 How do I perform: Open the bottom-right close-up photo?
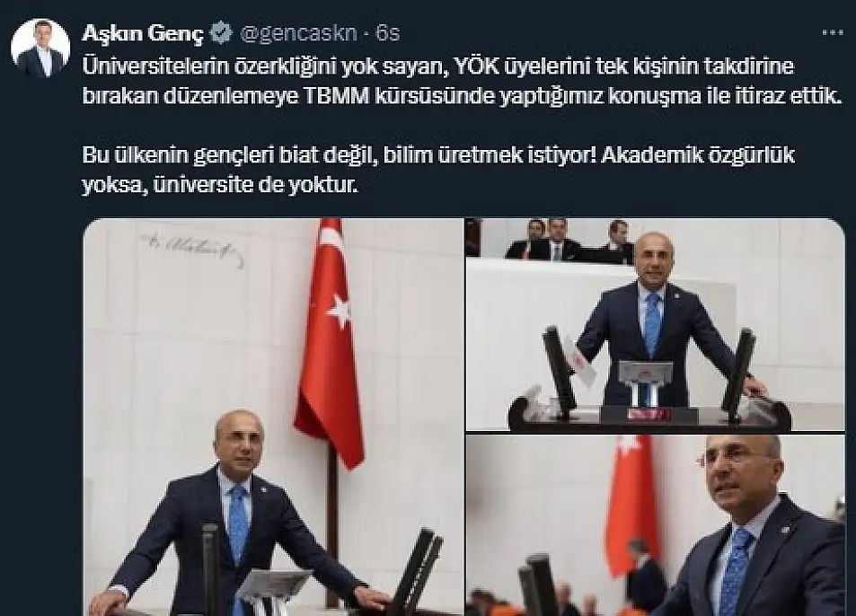coord(656,525)
